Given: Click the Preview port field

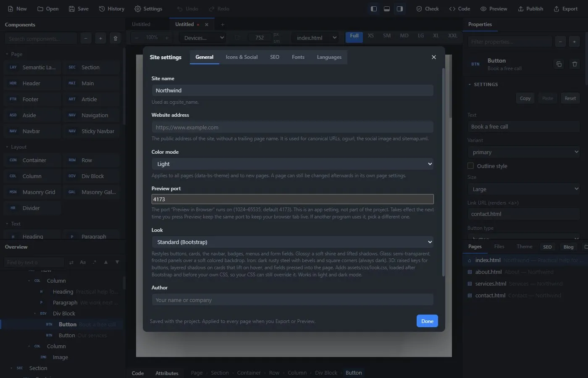Looking at the screenshot, I should pyautogui.click(x=292, y=199).
